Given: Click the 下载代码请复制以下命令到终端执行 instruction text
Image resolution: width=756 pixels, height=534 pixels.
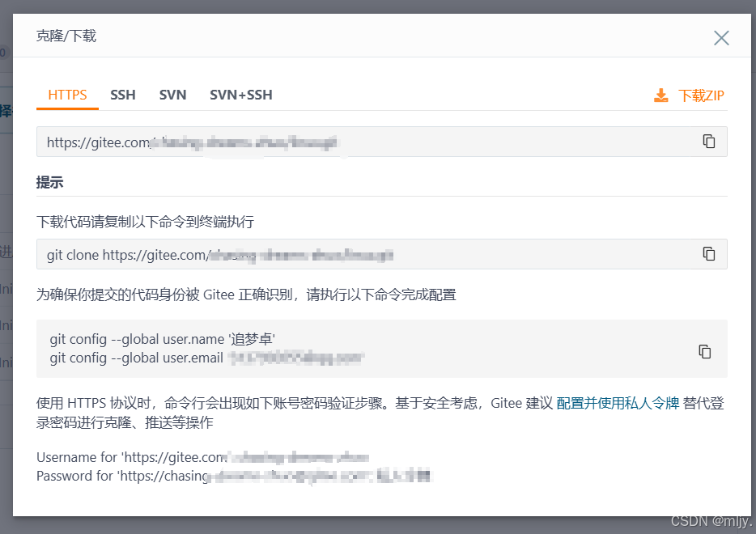Looking at the screenshot, I should click(x=146, y=222).
